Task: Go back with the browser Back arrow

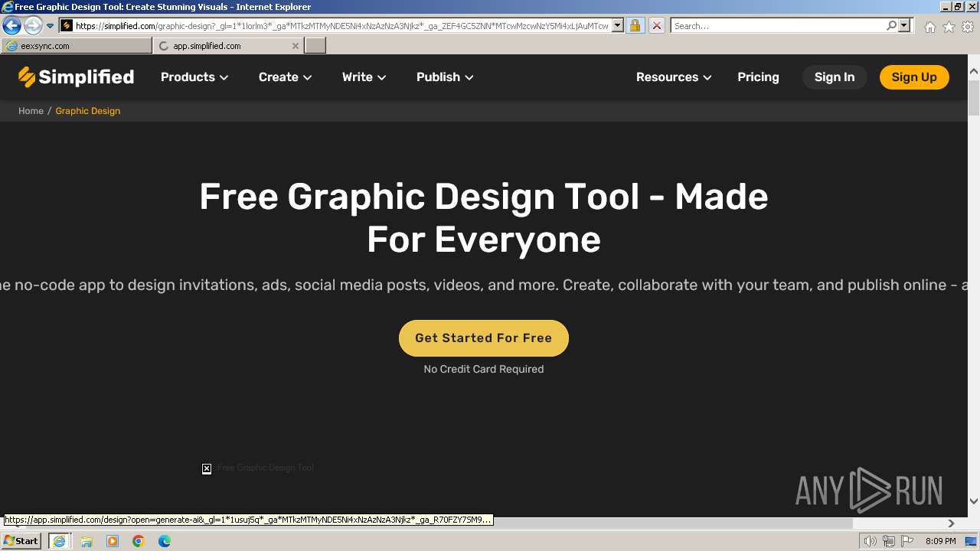Action: [11, 26]
